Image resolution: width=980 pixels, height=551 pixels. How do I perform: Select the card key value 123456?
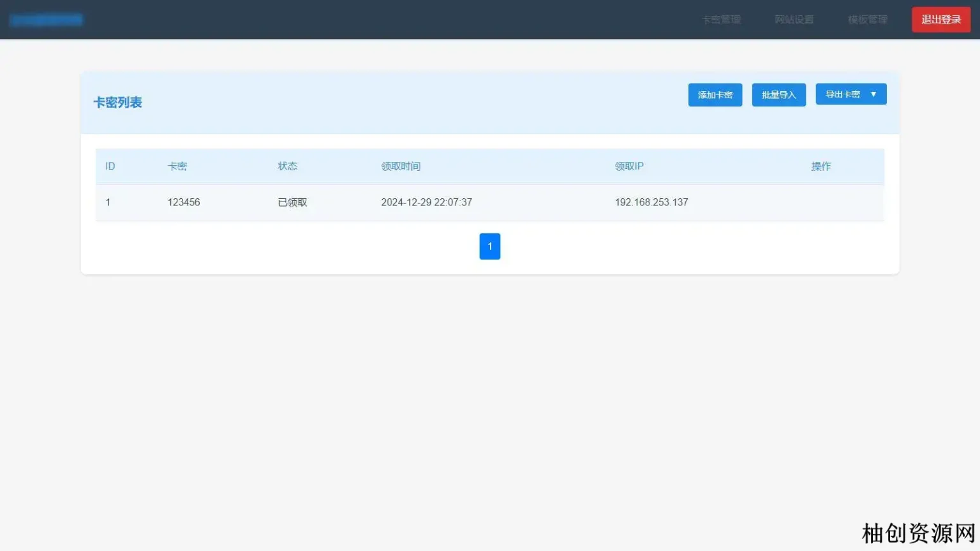click(x=184, y=202)
